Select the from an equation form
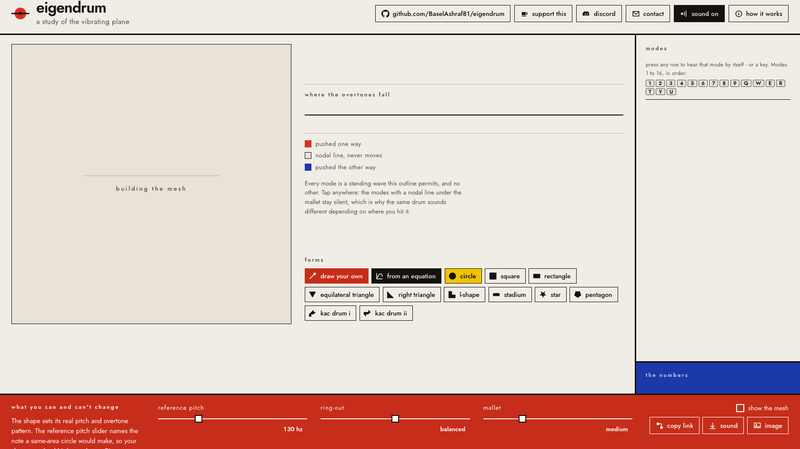The image size is (800, 449). [406, 276]
